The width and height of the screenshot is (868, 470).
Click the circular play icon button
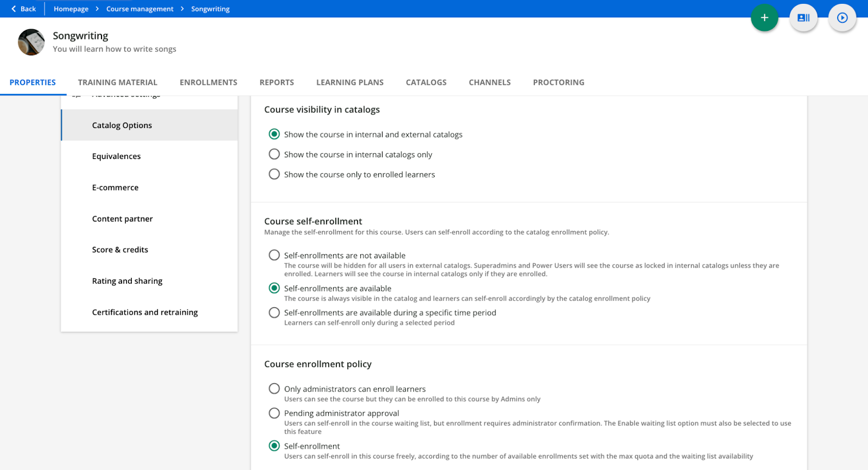point(842,18)
